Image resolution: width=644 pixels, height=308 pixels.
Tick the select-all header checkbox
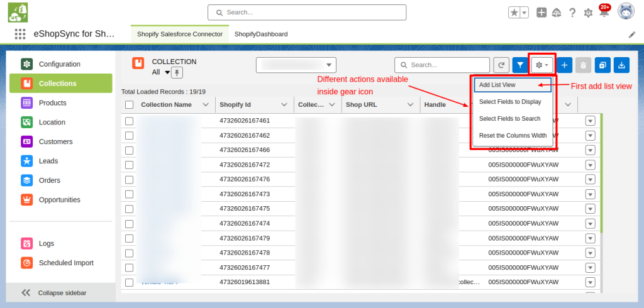[x=130, y=105]
